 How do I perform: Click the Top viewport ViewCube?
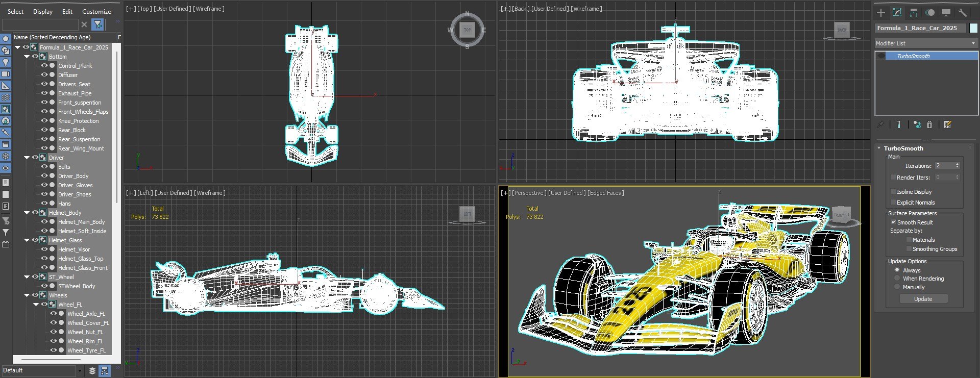coord(467,30)
